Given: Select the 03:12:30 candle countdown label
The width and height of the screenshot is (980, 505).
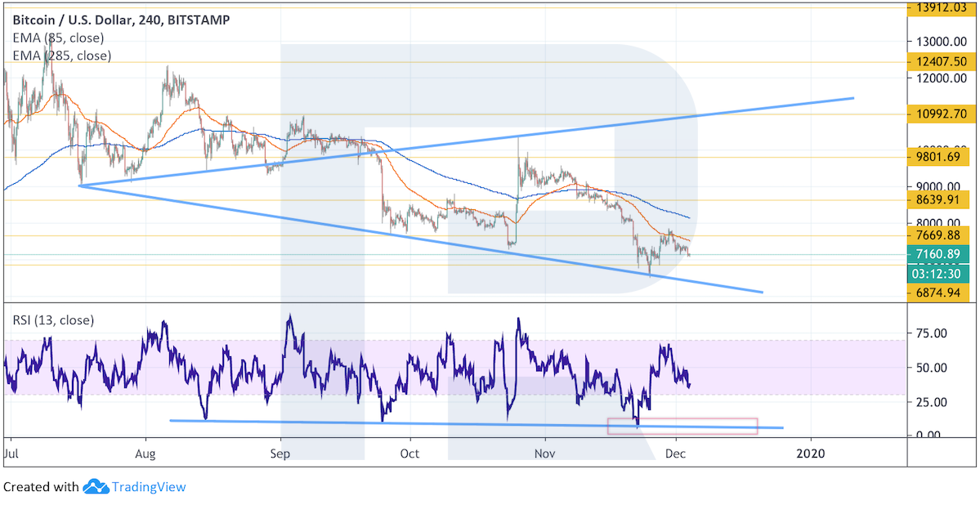Looking at the screenshot, I should click(x=941, y=272).
